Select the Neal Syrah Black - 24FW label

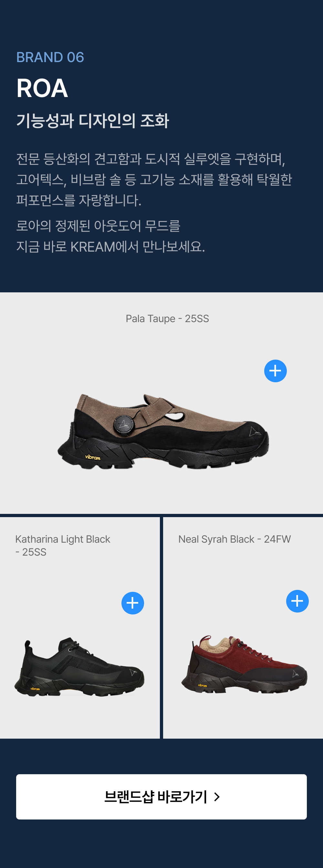pos(234,539)
